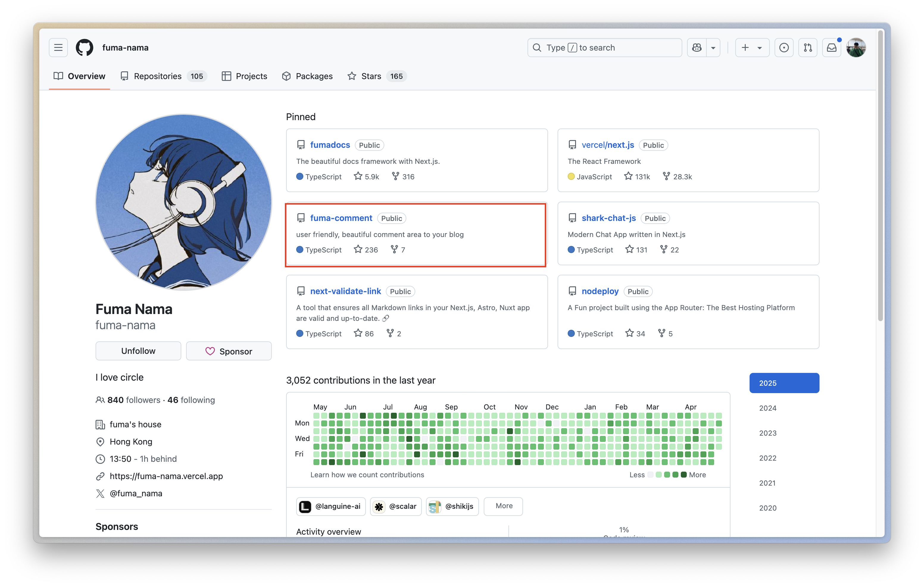Open pull requests icon in header

808,48
